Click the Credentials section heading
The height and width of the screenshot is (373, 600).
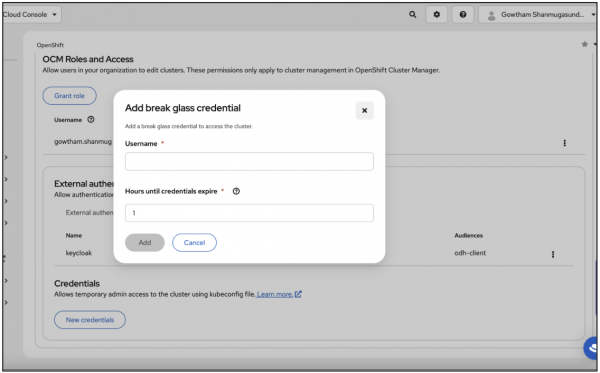tap(77, 283)
